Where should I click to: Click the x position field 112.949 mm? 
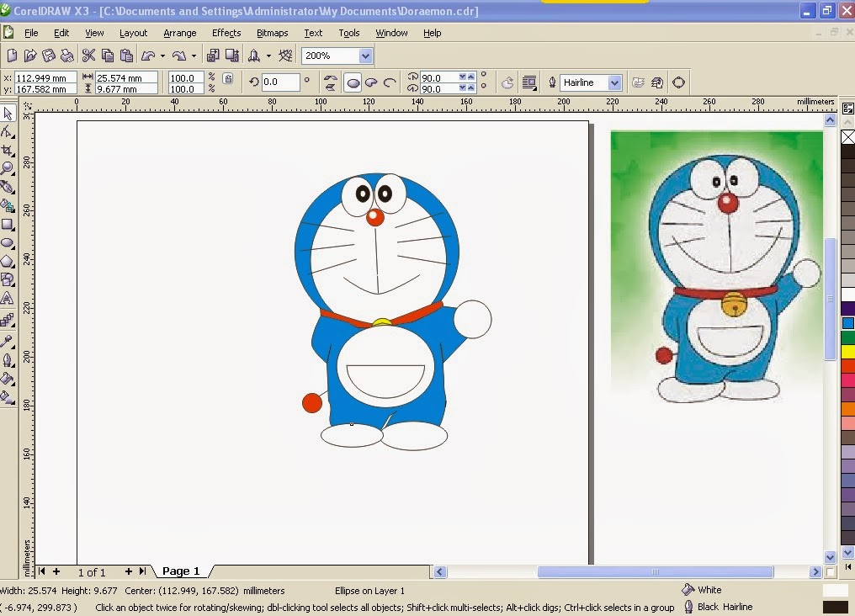tap(45, 78)
